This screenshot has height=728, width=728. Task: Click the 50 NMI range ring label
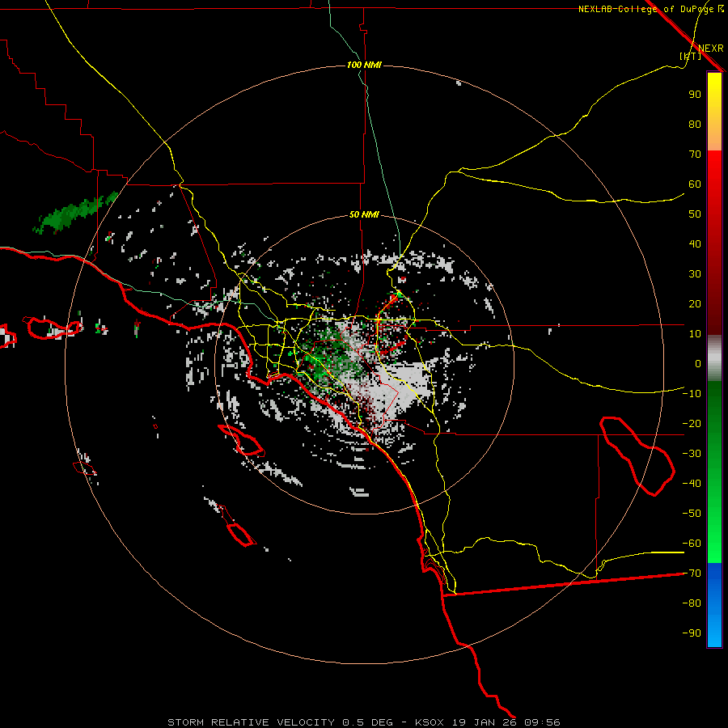364,214
